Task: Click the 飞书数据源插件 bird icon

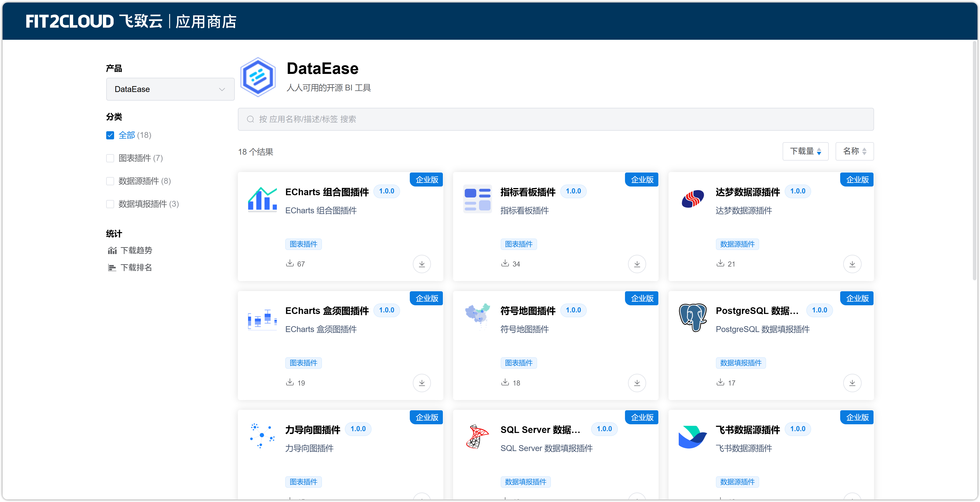Action: (x=693, y=437)
